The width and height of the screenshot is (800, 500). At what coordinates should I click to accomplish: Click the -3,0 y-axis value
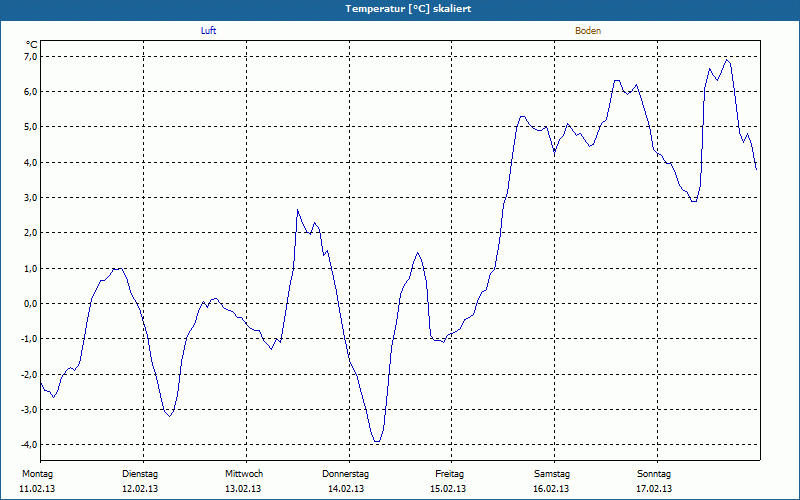click(30, 409)
